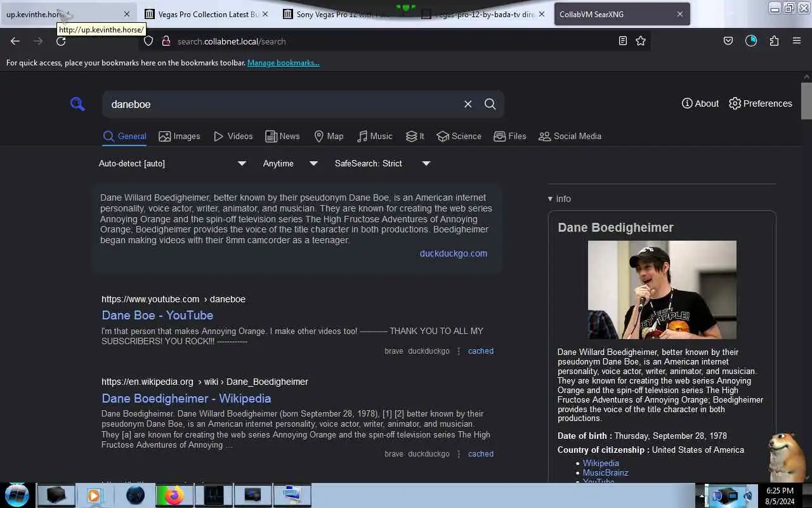This screenshot has height=508, width=812.
Task: Click Dane Boedigheimer infobox photo
Action: (x=662, y=290)
